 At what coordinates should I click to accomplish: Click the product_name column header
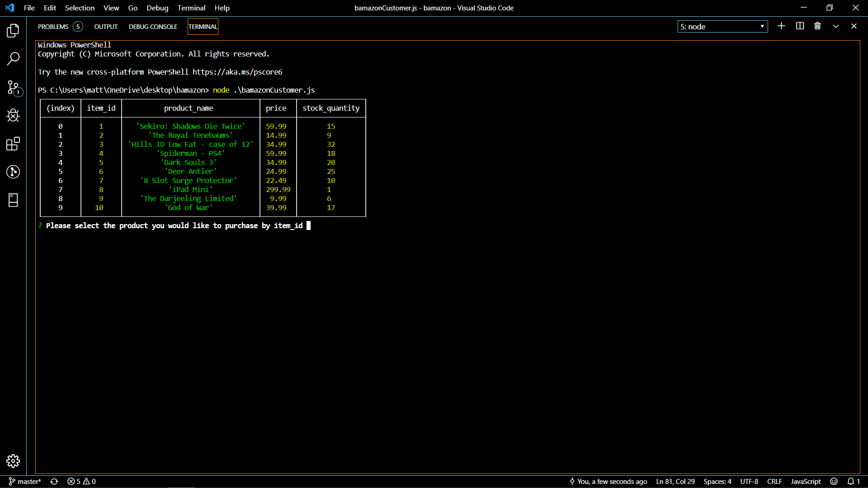(189, 108)
